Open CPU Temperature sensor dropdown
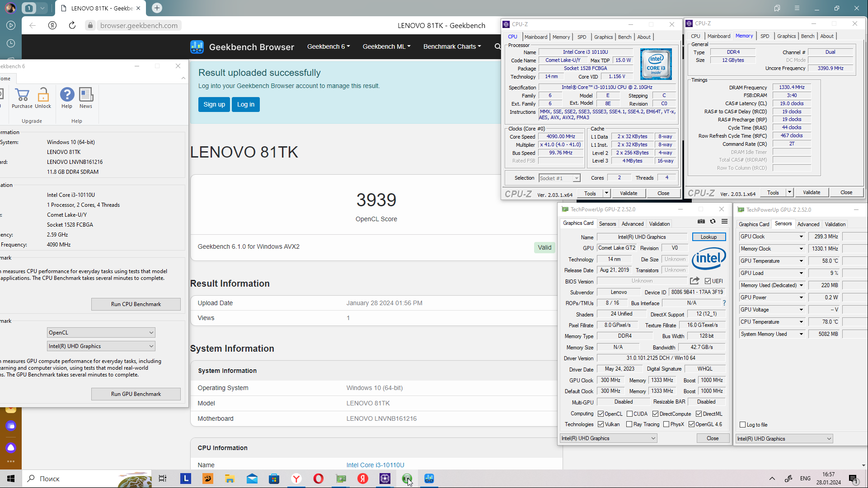The width and height of the screenshot is (868, 488). tap(801, 322)
